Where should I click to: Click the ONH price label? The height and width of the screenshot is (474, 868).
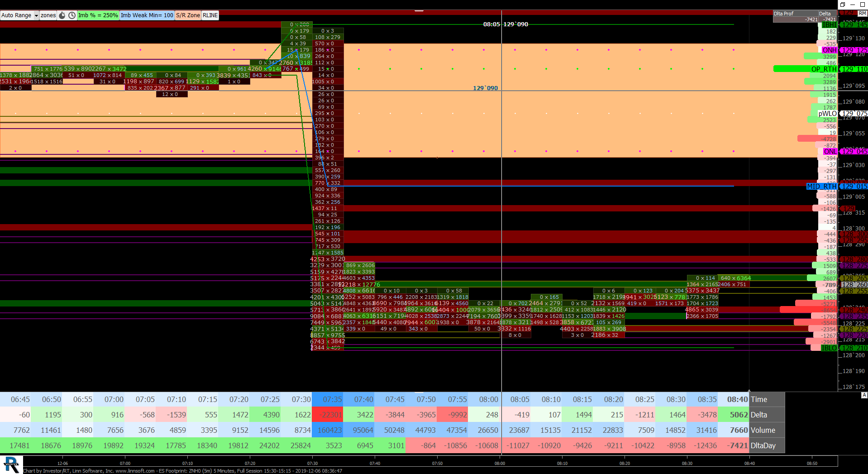click(x=829, y=50)
